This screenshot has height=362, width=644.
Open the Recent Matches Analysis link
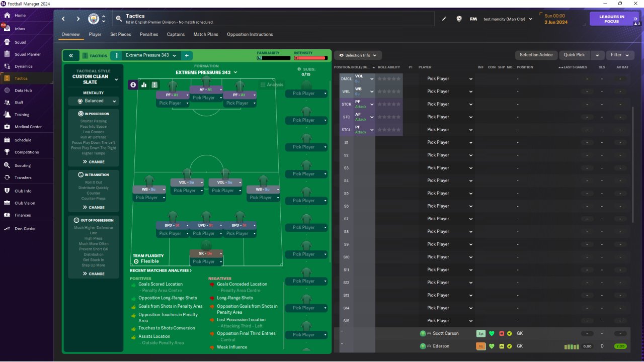(160, 270)
